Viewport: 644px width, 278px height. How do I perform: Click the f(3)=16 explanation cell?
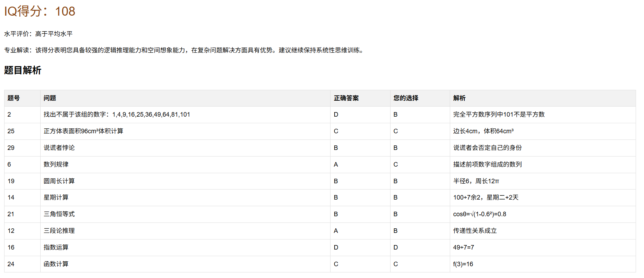(x=463, y=264)
